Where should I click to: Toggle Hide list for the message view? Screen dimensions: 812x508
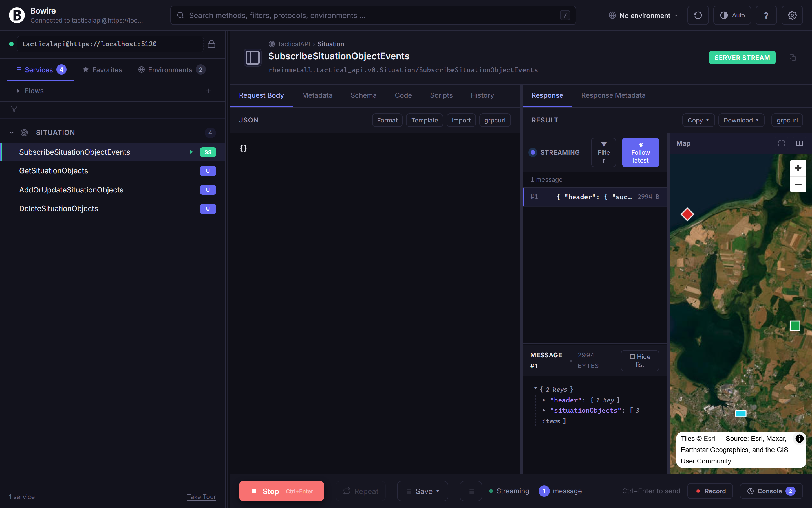click(639, 361)
